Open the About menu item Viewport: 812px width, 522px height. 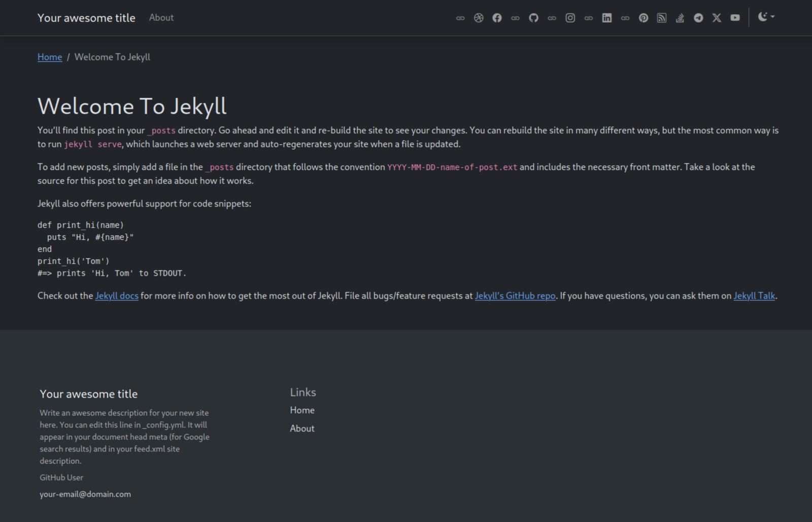161,17
